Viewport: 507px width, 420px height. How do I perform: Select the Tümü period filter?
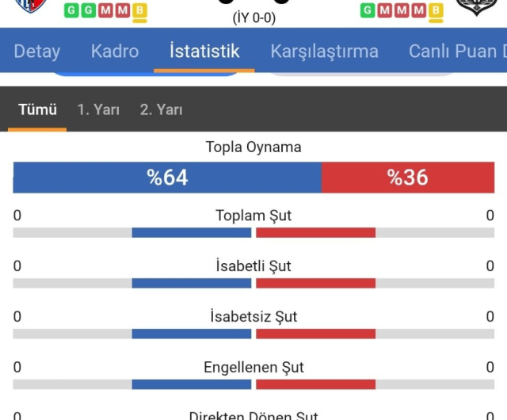click(37, 110)
